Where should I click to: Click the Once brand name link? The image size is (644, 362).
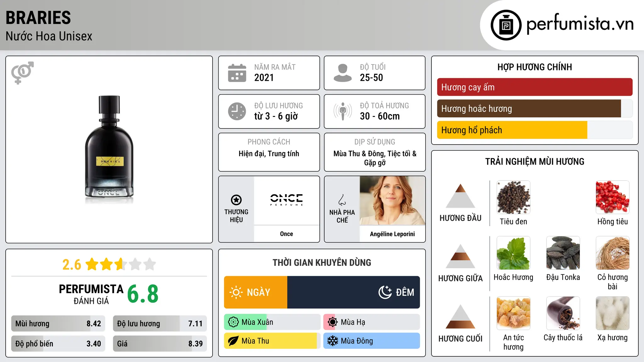coord(286,234)
